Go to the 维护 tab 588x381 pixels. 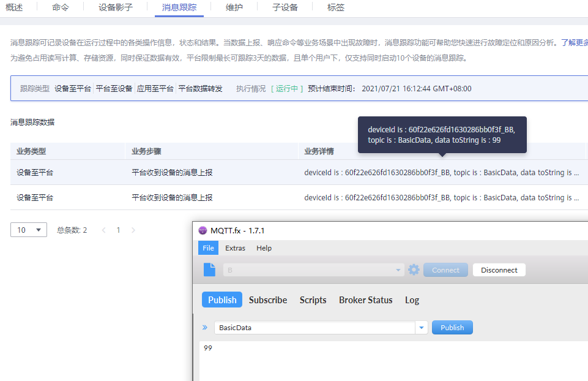(234, 7)
